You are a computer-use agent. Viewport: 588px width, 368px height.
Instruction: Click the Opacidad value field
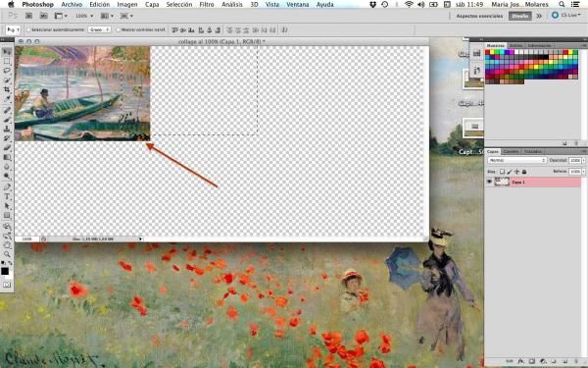pos(574,160)
